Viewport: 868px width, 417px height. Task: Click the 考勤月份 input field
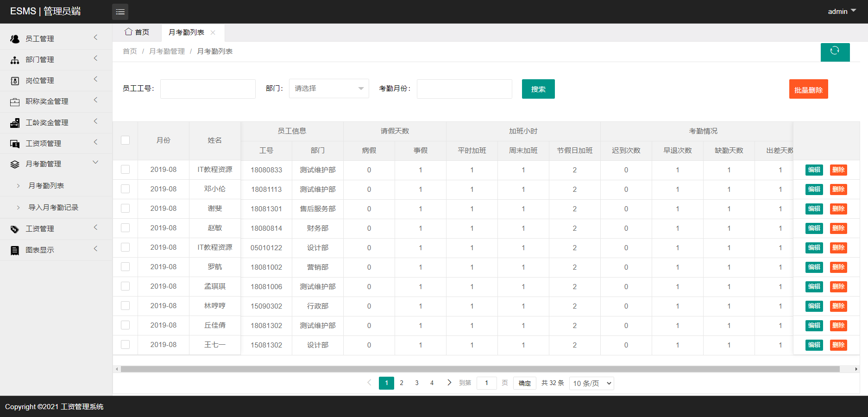465,89
